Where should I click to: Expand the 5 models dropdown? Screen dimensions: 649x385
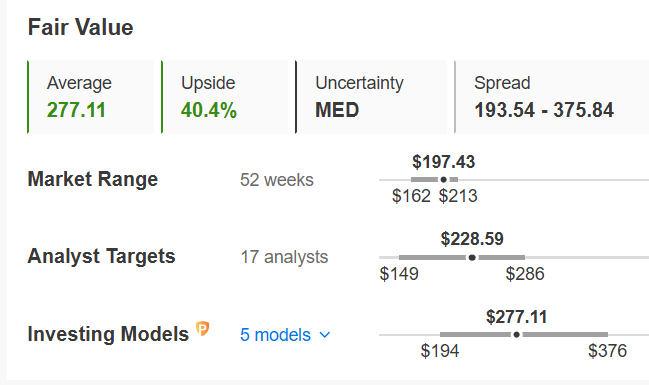285,335
